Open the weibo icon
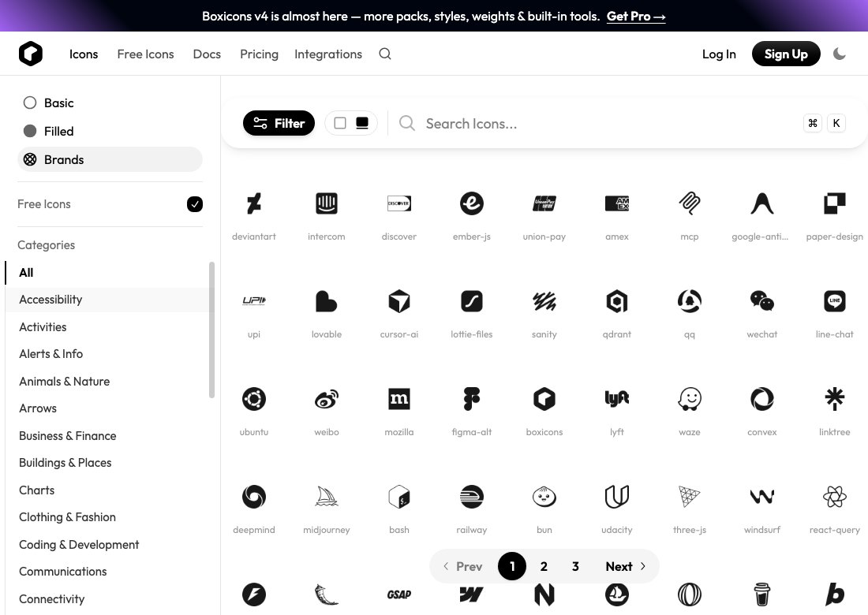This screenshot has width=868, height=615. point(327,399)
